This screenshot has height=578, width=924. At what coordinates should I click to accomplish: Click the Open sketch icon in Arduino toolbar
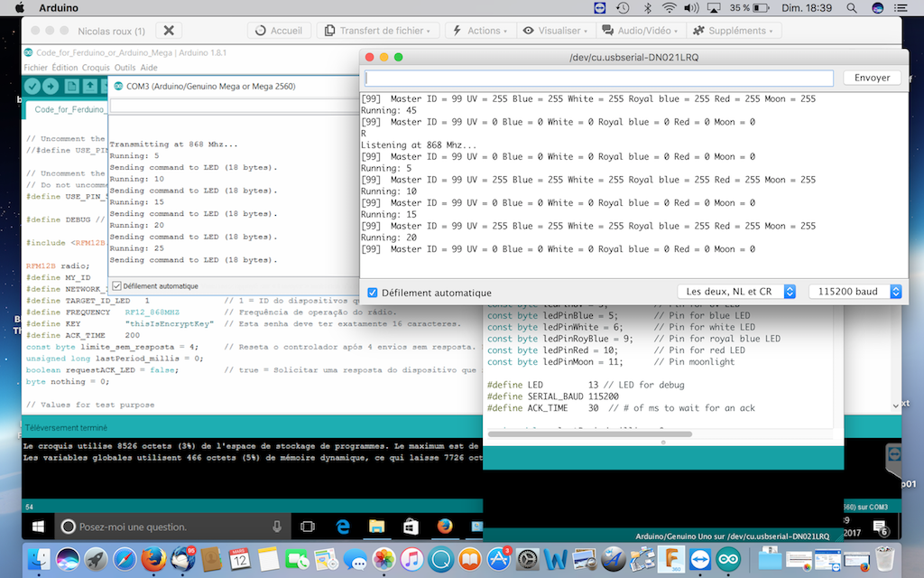tap(89, 87)
